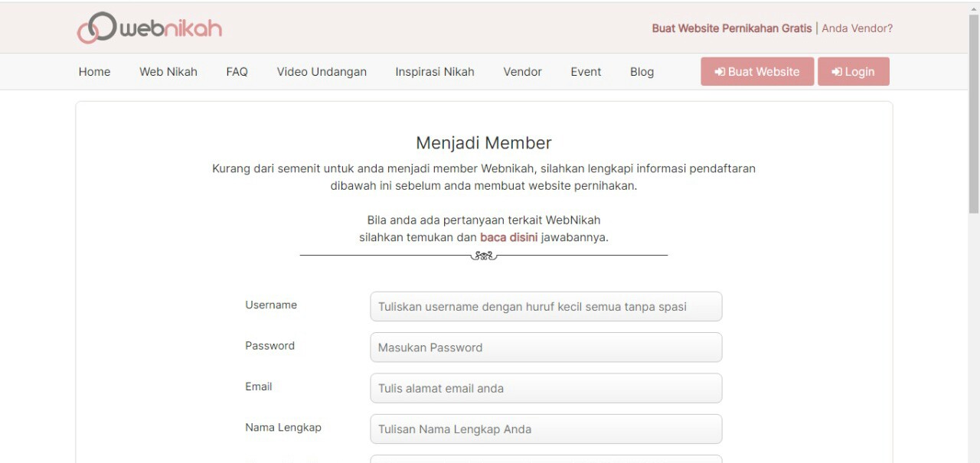
Task: Go to Web Nikah page
Action: (168, 72)
